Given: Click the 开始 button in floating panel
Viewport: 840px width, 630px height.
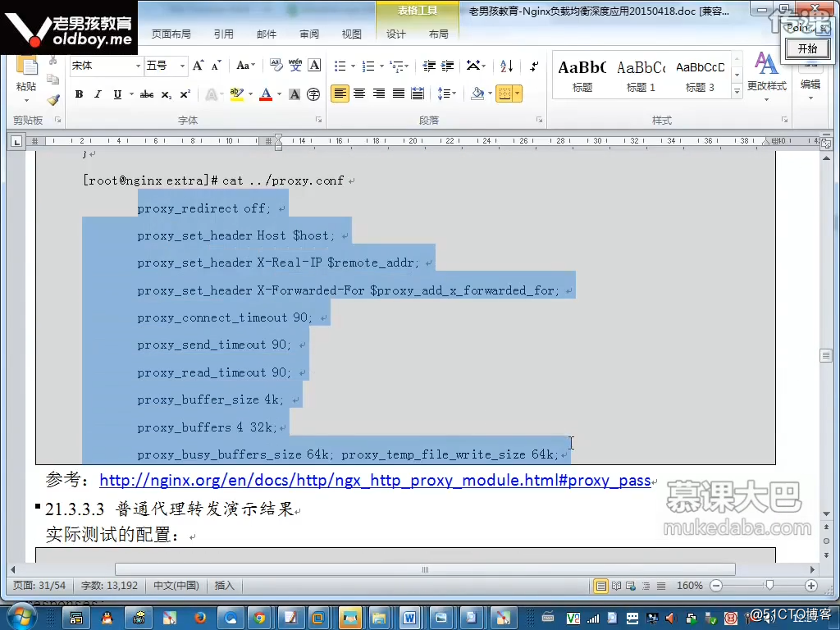Looking at the screenshot, I should pyautogui.click(x=808, y=48).
